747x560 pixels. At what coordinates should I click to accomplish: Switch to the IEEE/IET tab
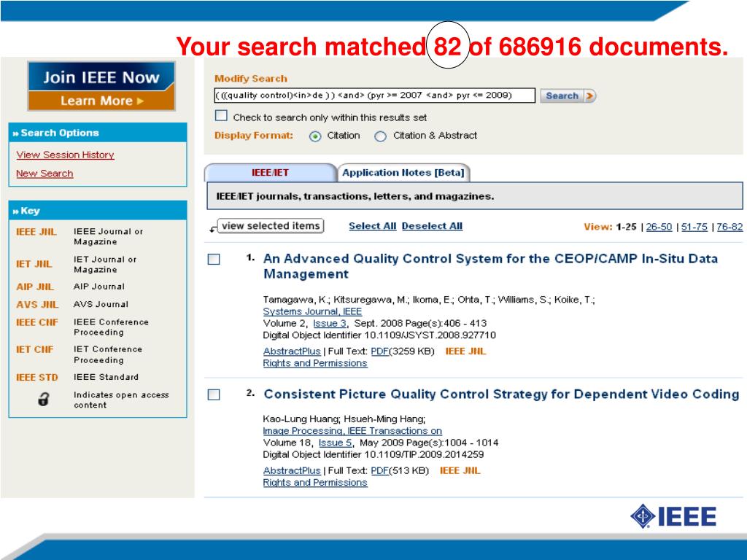click(270, 172)
